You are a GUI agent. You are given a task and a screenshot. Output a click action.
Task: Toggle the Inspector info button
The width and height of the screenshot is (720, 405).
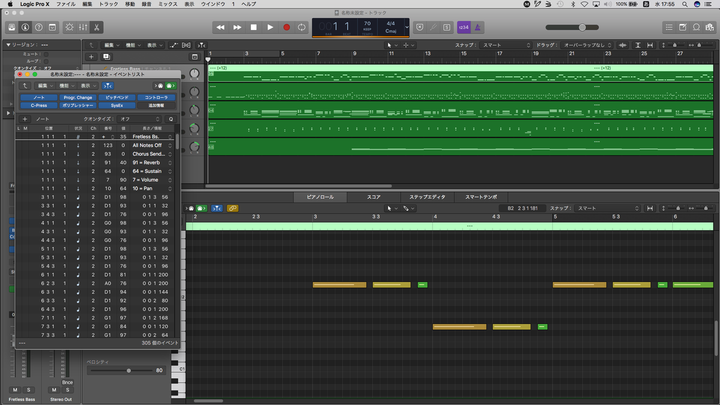25,28
